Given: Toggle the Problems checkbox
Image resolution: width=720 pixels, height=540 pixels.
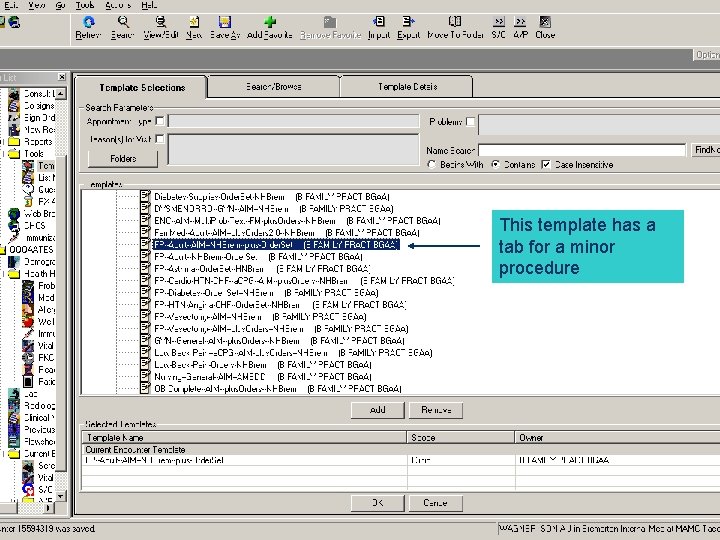Looking at the screenshot, I should (470, 122).
